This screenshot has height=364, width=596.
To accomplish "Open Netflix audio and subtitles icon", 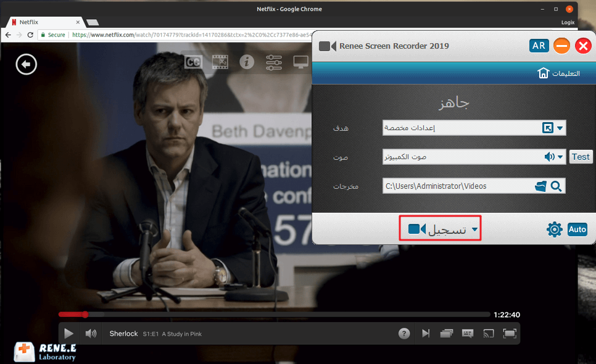I will 468,334.
